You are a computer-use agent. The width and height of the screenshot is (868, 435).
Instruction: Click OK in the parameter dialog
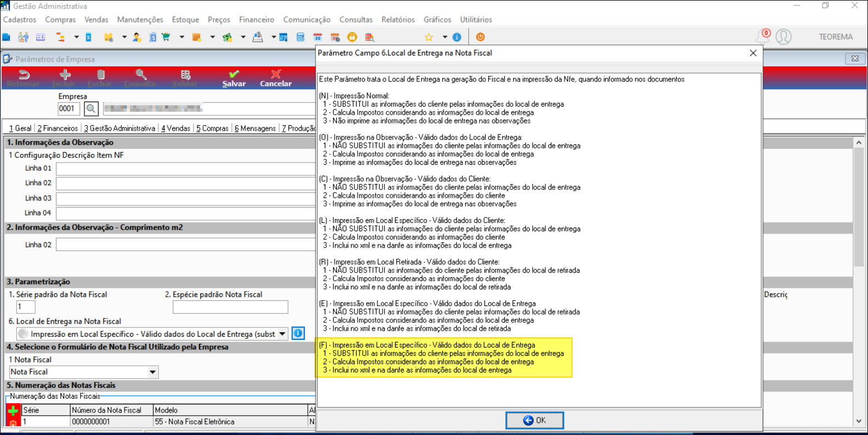click(x=534, y=420)
